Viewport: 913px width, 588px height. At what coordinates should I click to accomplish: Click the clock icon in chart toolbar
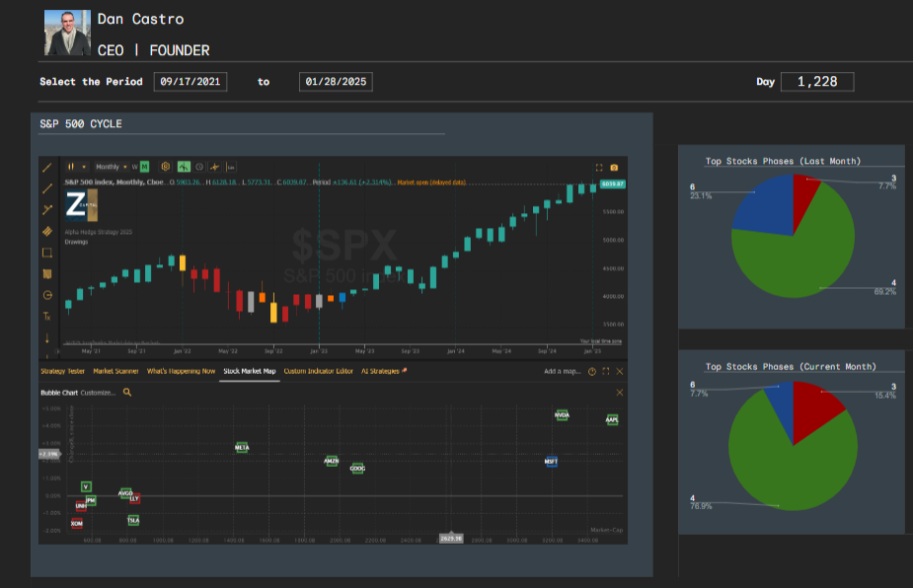point(199,167)
